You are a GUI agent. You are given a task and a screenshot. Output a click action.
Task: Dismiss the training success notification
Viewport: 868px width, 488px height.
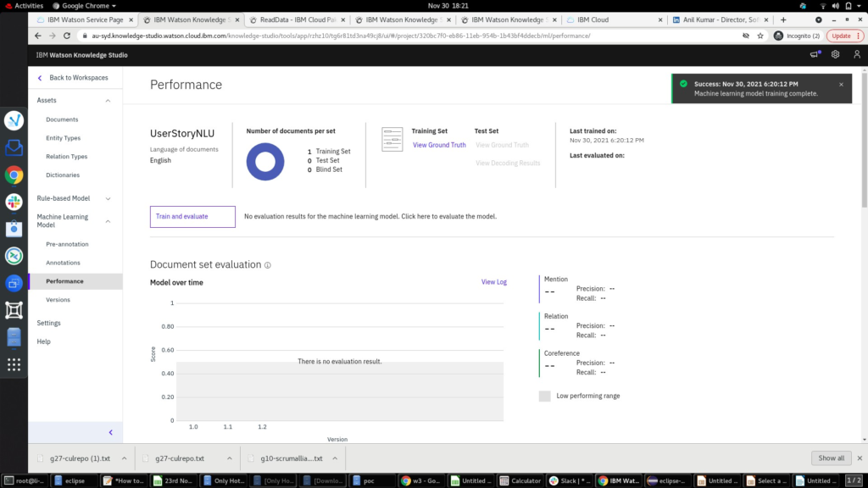click(x=841, y=85)
